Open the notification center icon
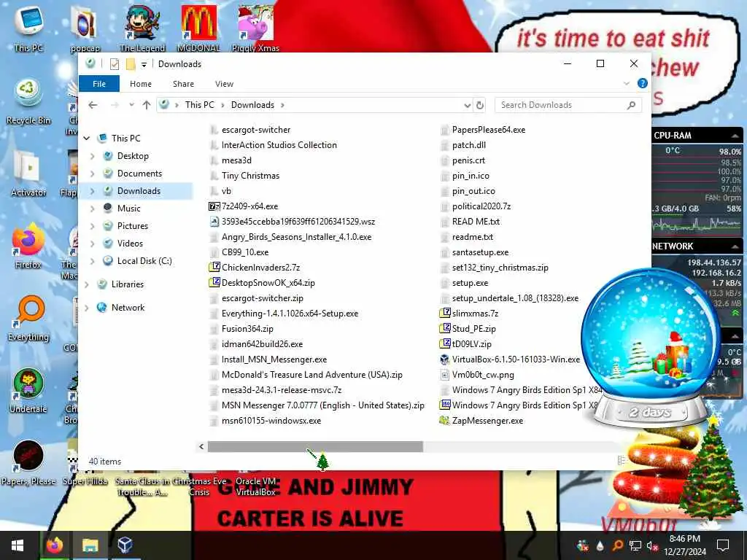Image resolution: width=747 pixels, height=560 pixels. (723, 545)
